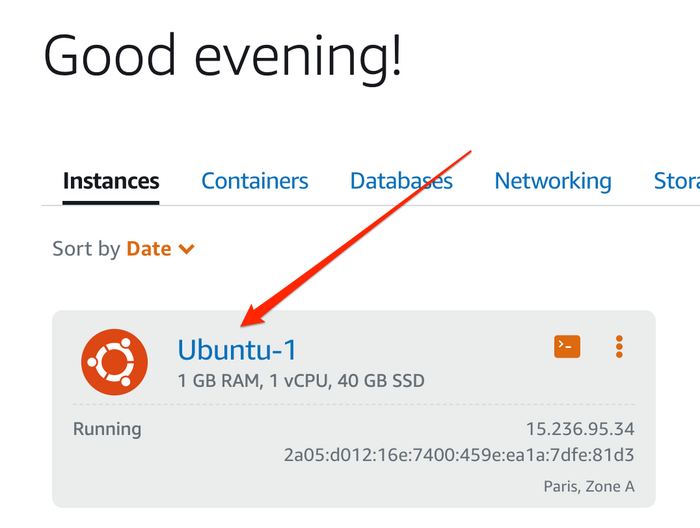The width and height of the screenshot is (700, 528).
Task: Click the 1 GB RAM specs line
Action: 301,380
